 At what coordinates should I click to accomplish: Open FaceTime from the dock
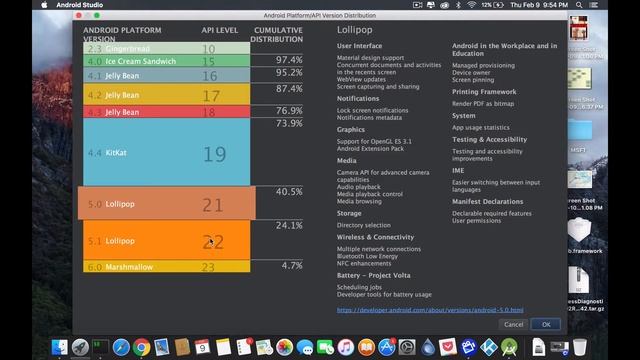tap(325, 347)
